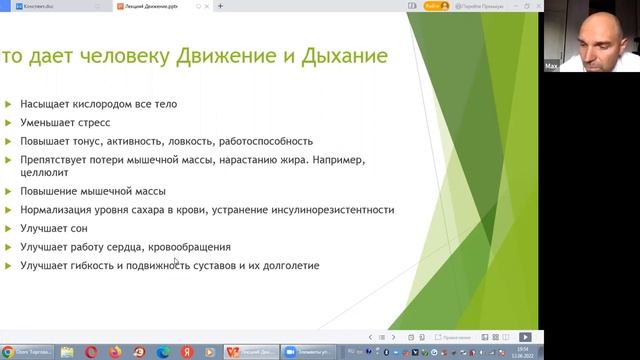Open a new tab with plus button
The width and height of the screenshot is (640, 360).
coord(220,6)
